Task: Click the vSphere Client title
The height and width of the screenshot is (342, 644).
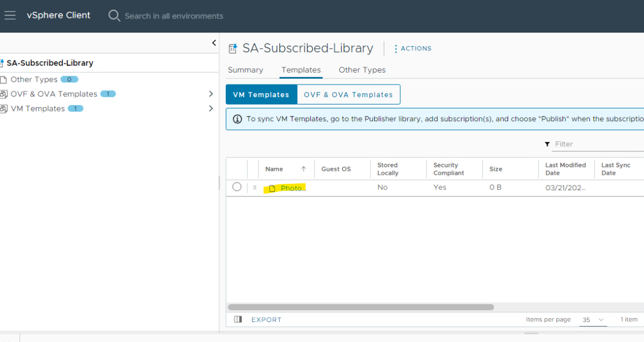Action: point(58,15)
